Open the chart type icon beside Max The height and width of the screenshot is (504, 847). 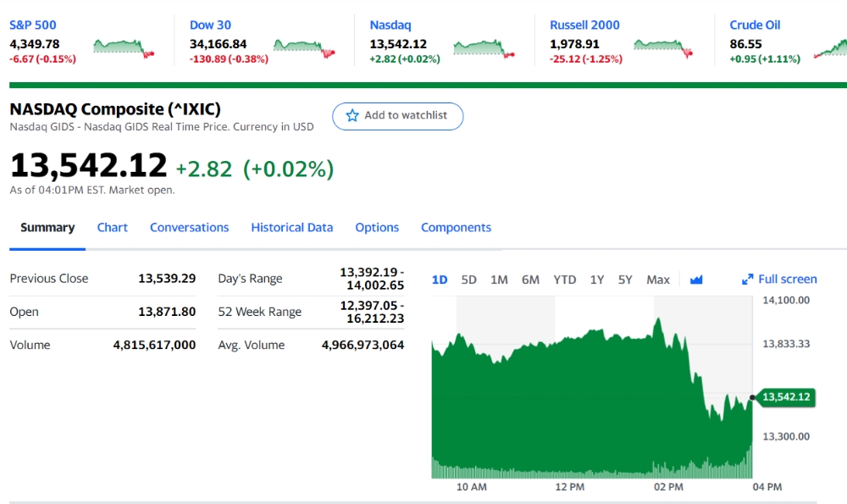click(x=696, y=280)
